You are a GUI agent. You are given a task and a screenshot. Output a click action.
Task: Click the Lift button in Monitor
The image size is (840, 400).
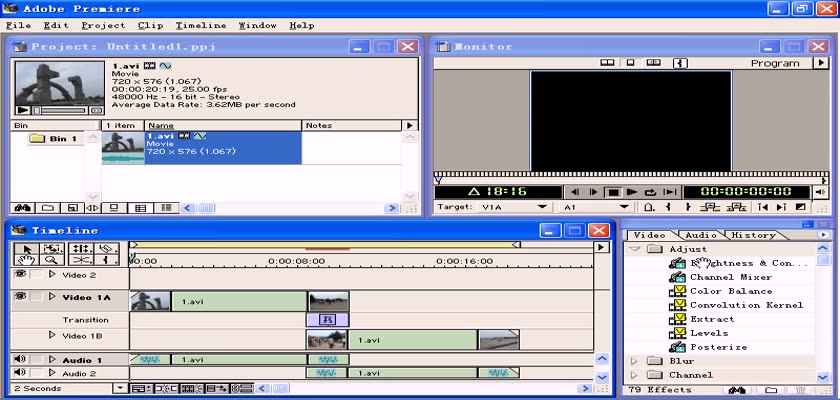(x=712, y=207)
